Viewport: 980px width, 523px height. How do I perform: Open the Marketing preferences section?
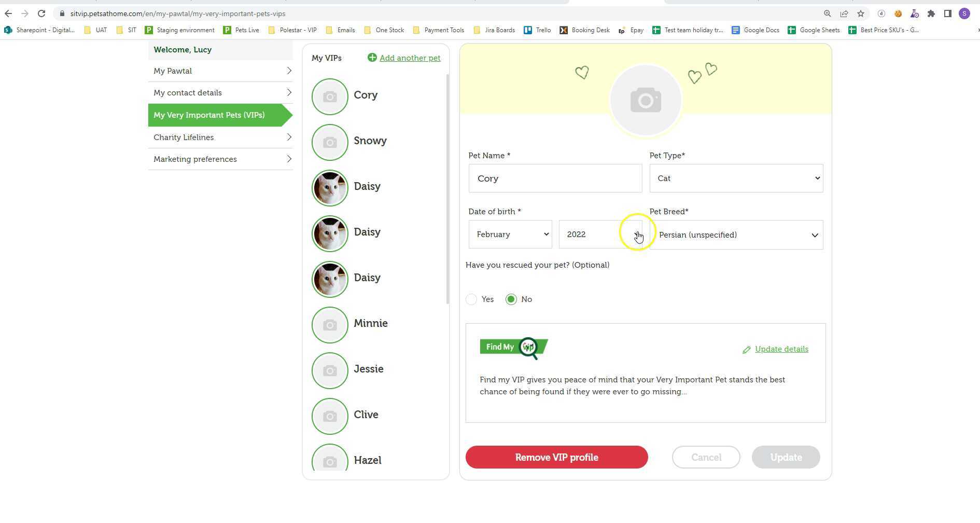coord(220,159)
